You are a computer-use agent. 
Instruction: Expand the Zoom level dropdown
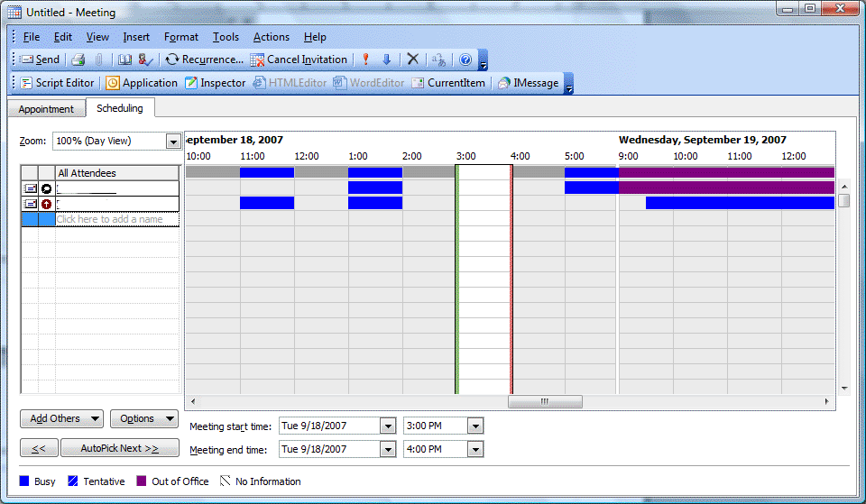(173, 142)
